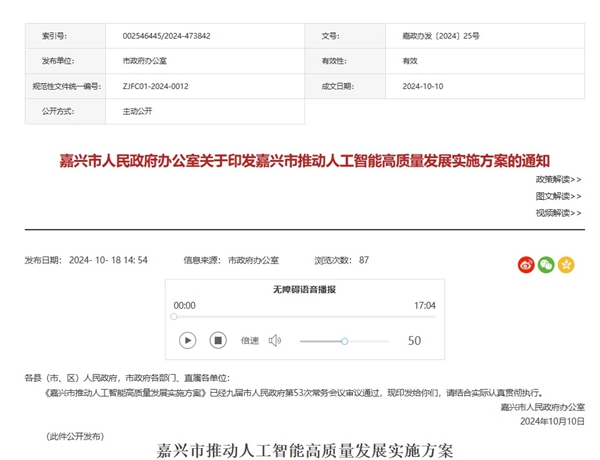Open 政策解读 link
This screenshot has height=460, width=600.
[558, 179]
